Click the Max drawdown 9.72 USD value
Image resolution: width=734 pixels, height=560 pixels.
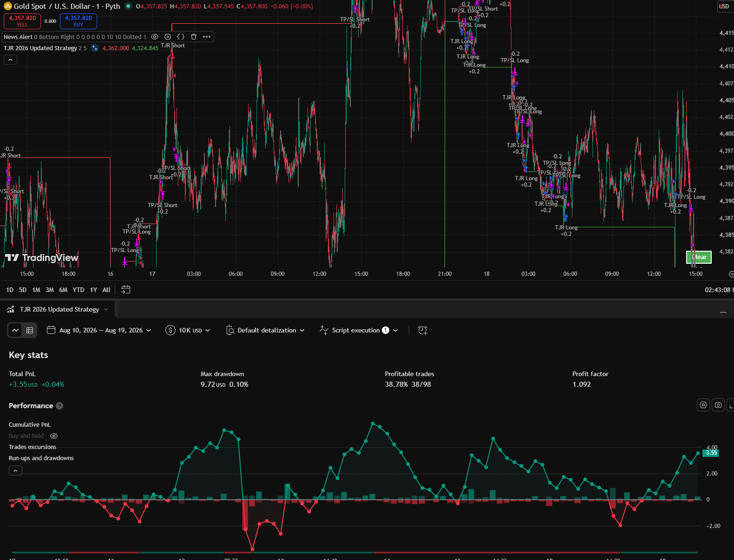point(213,384)
